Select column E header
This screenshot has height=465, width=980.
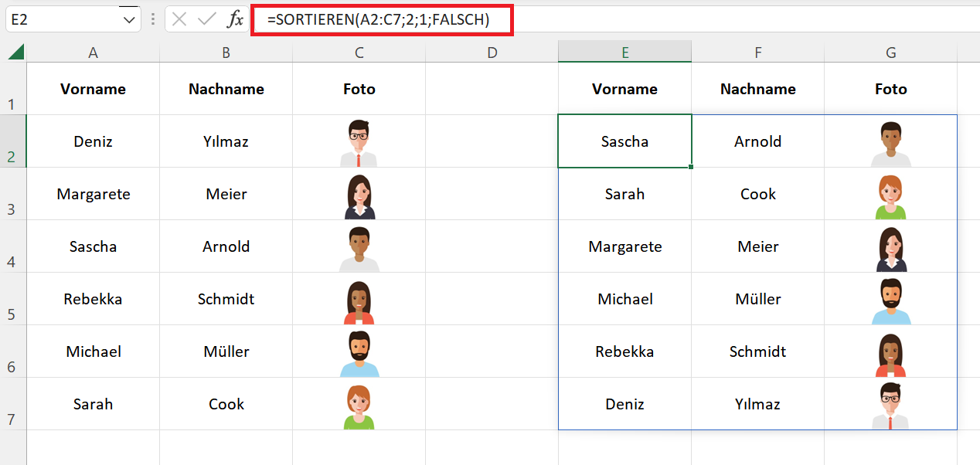click(624, 53)
